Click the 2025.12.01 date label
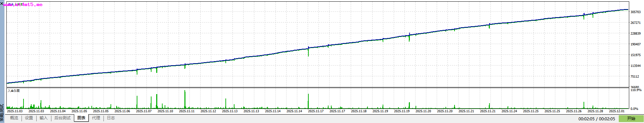The height and width of the screenshot is (123, 644). tap(617, 111)
